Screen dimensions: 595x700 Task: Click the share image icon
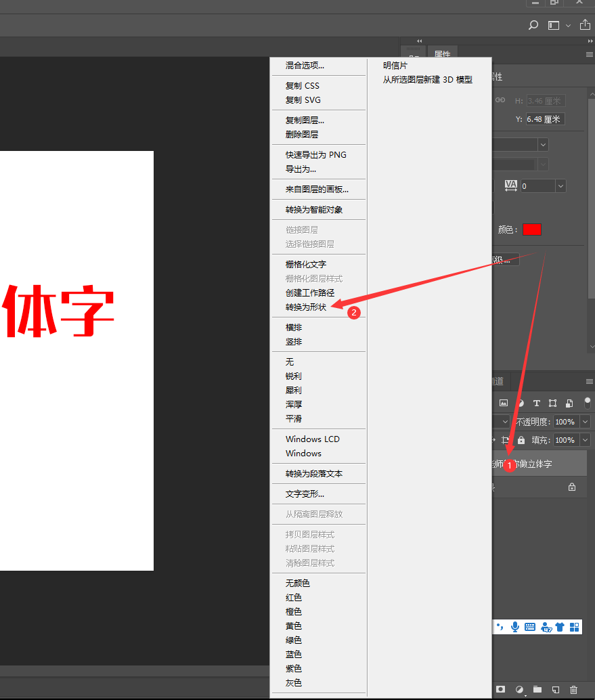[585, 24]
